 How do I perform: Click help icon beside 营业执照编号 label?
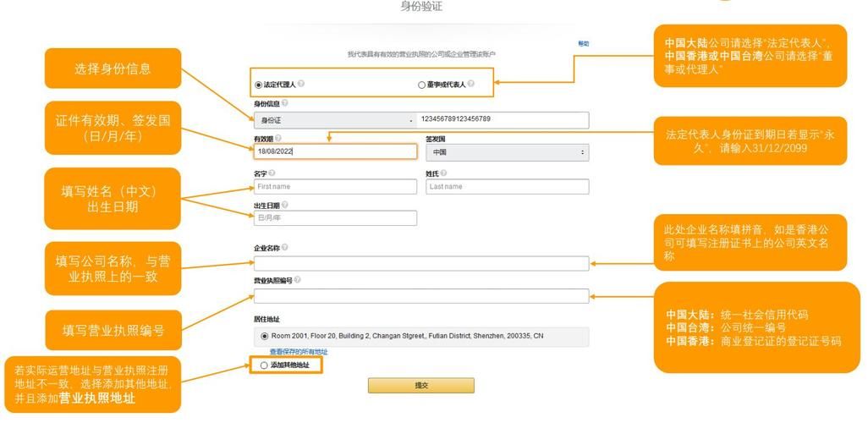(297, 280)
